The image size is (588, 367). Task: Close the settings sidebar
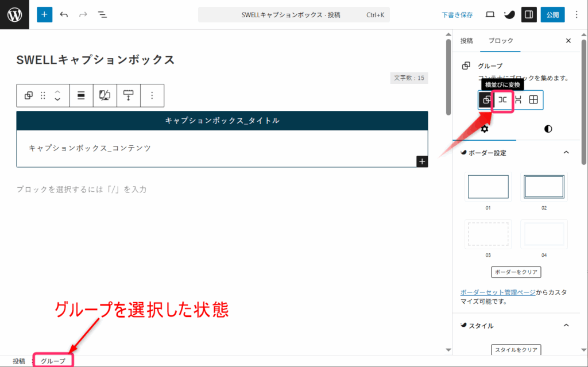[568, 41]
